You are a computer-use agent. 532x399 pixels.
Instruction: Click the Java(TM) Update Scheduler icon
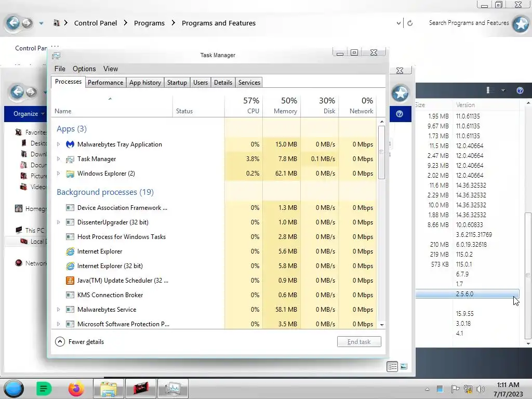(x=70, y=281)
